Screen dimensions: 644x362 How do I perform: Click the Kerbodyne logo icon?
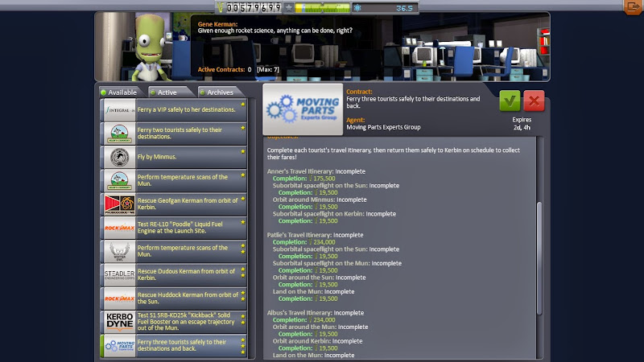119,322
